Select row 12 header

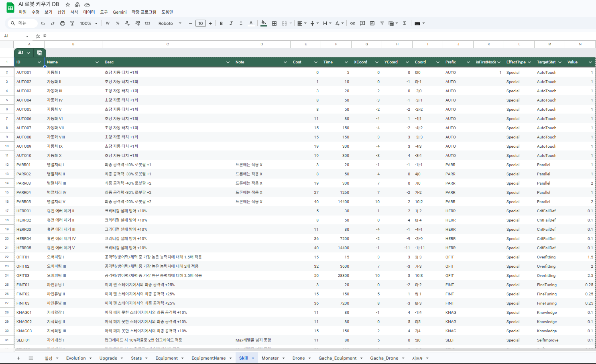[7, 165]
